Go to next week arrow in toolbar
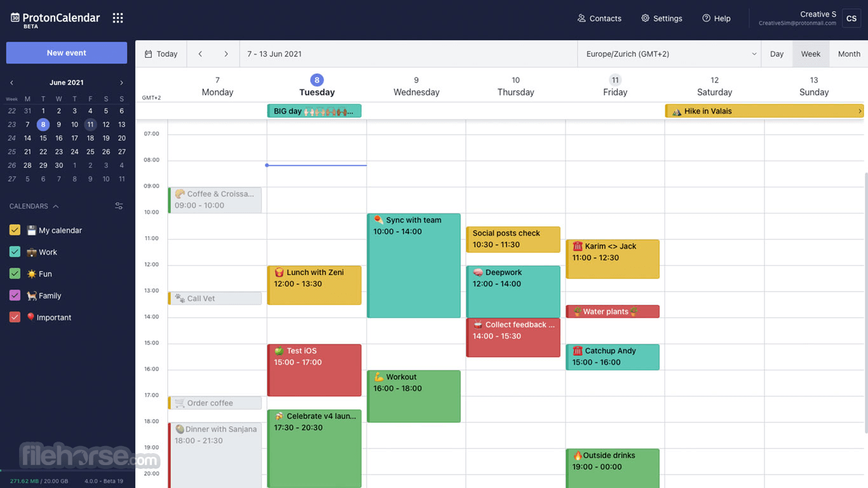The image size is (868, 488). point(226,54)
